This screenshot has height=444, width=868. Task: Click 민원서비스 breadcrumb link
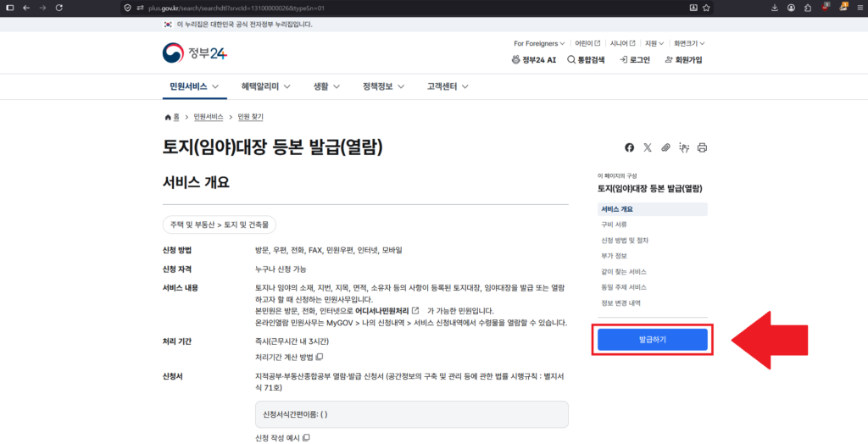click(209, 117)
